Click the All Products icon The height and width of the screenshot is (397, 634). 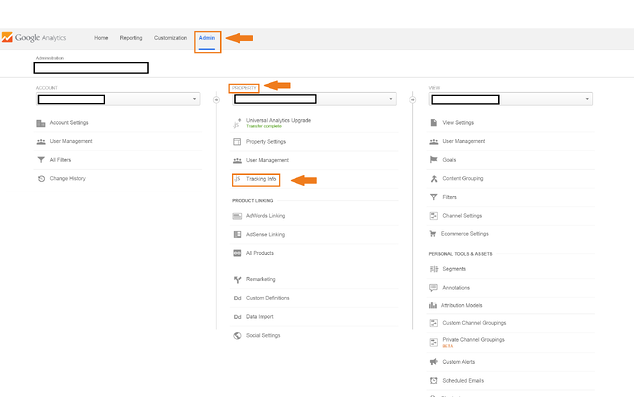point(237,253)
